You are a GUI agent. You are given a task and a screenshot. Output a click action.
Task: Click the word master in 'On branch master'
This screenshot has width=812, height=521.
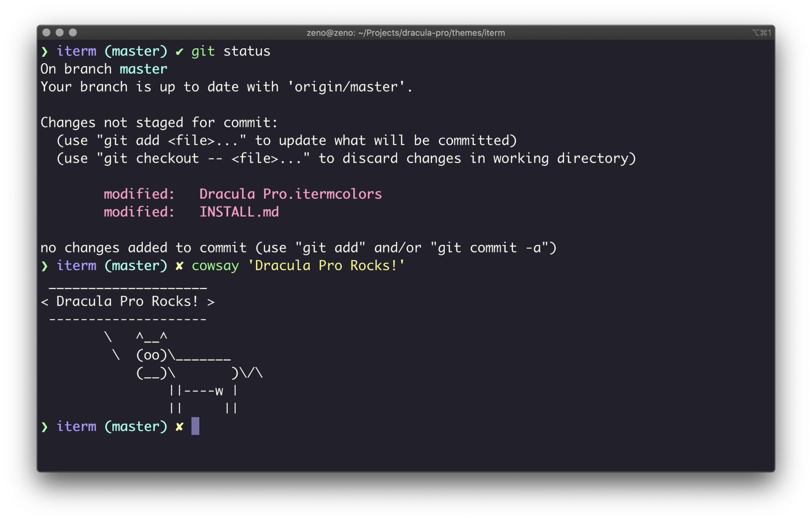(143, 69)
